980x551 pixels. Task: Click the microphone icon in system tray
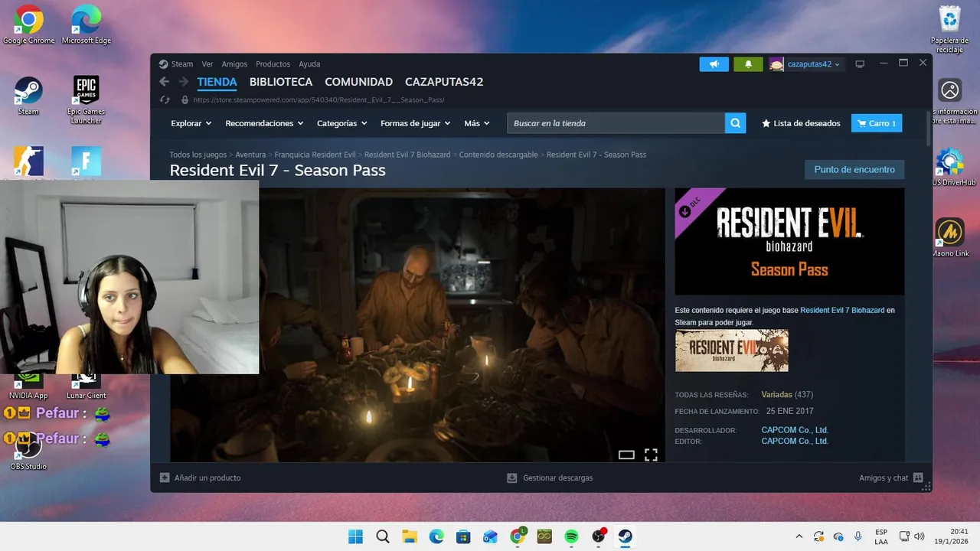(x=858, y=536)
